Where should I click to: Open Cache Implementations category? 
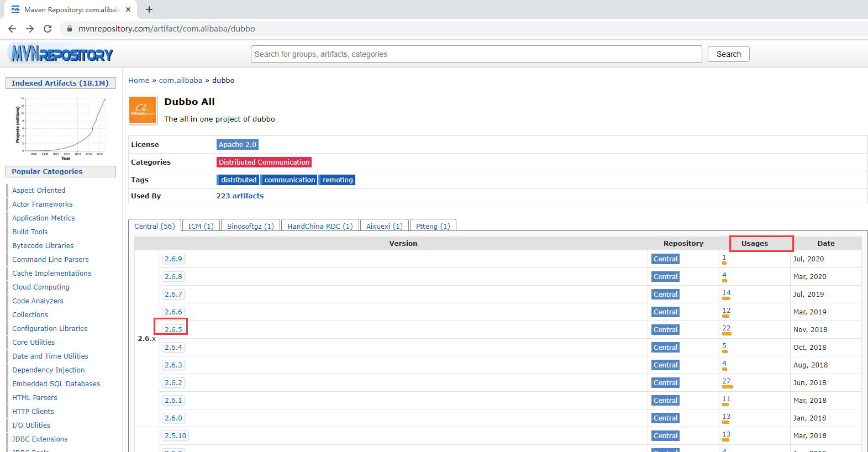pos(52,273)
